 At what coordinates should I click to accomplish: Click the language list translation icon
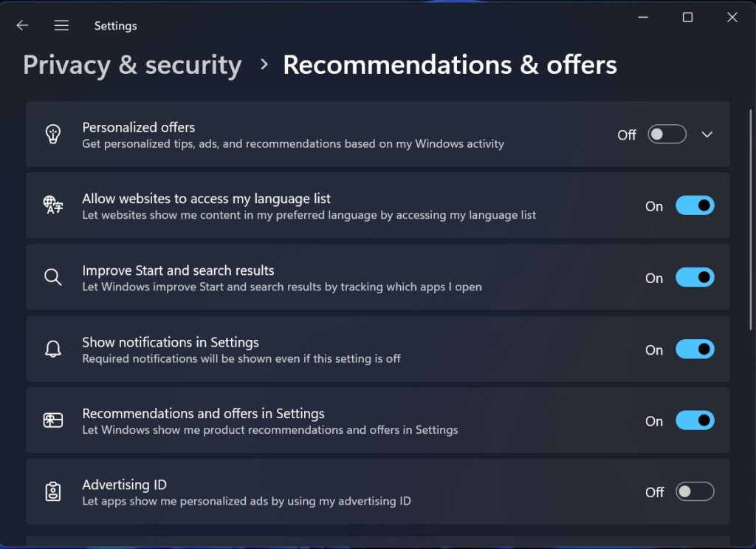[x=52, y=205]
